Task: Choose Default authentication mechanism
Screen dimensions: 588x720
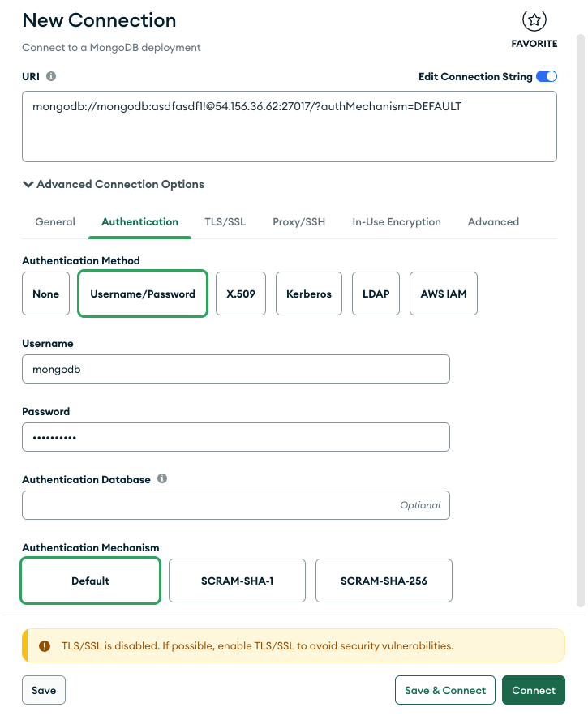Action: pos(91,581)
